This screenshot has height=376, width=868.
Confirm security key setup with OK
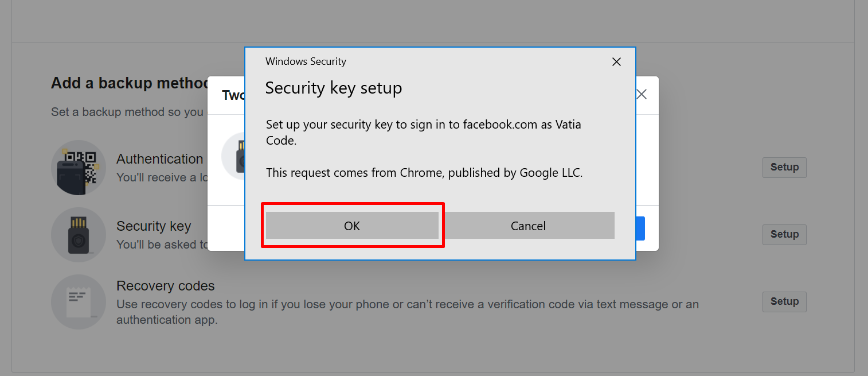click(352, 226)
